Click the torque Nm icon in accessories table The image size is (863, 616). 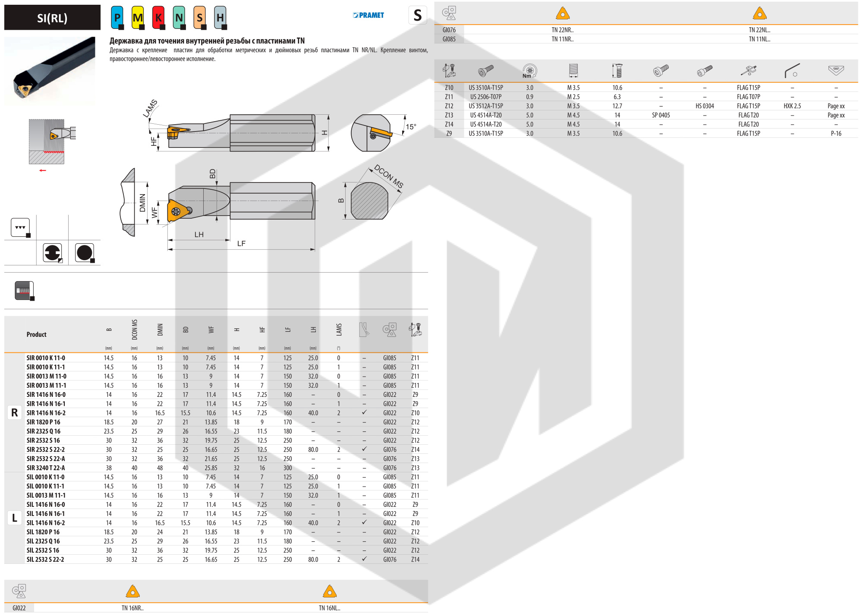tap(529, 71)
